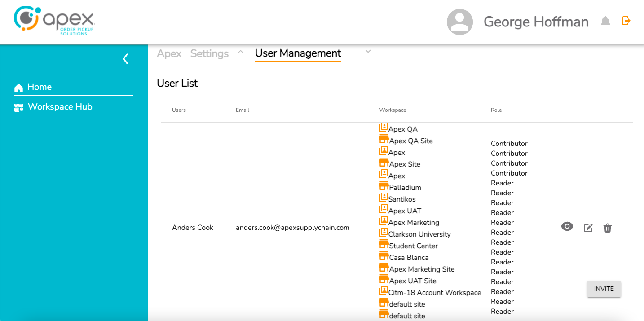Click the Workspace Hub grid icon
644x321 pixels.
[x=18, y=107]
